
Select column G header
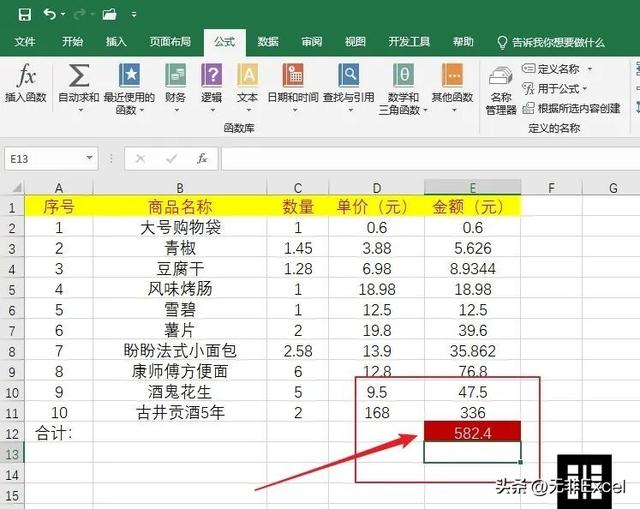pos(611,188)
